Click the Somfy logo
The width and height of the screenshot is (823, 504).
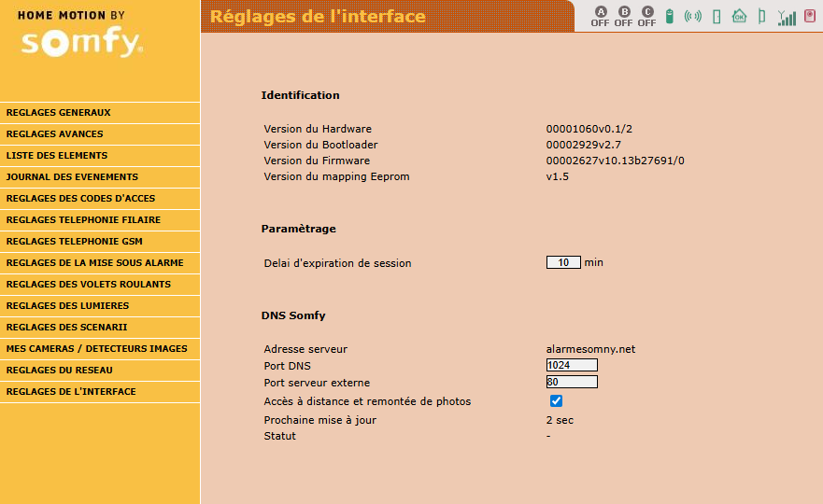pos(81,43)
